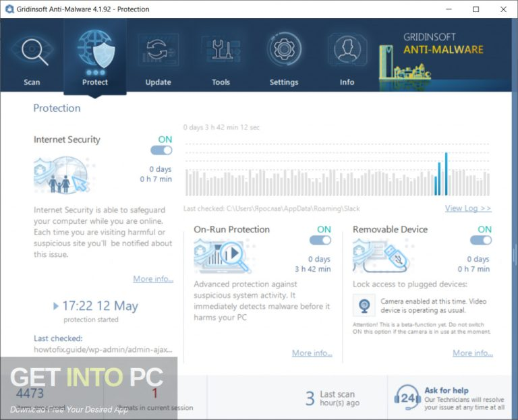The image size is (518, 420).
Task: Click the webcam camera icon
Action: coord(364,306)
